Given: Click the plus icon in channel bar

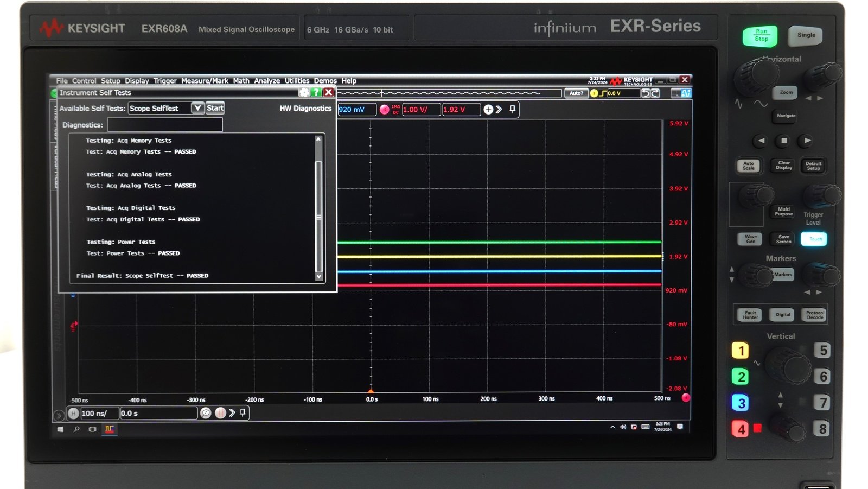Looking at the screenshot, I should pyautogui.click(x=488, y=110).
